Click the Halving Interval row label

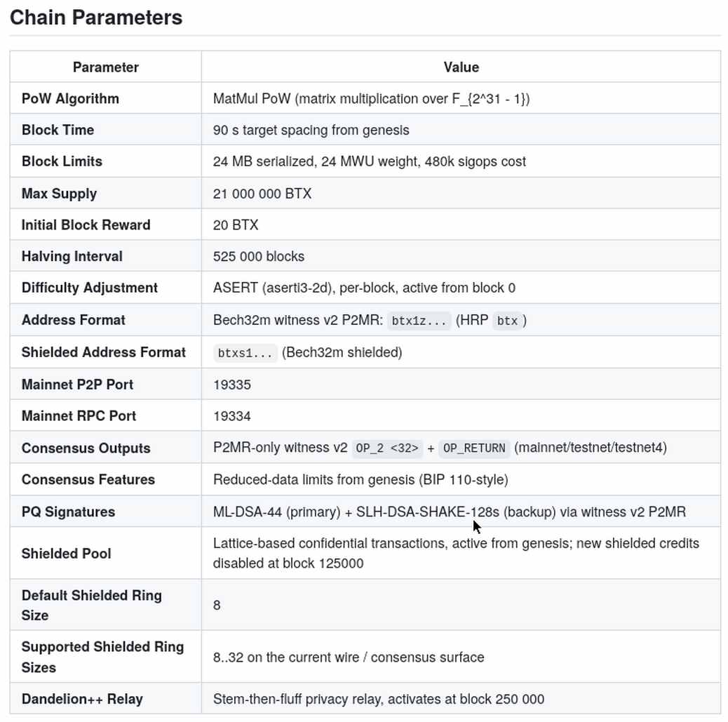[72, 256]
